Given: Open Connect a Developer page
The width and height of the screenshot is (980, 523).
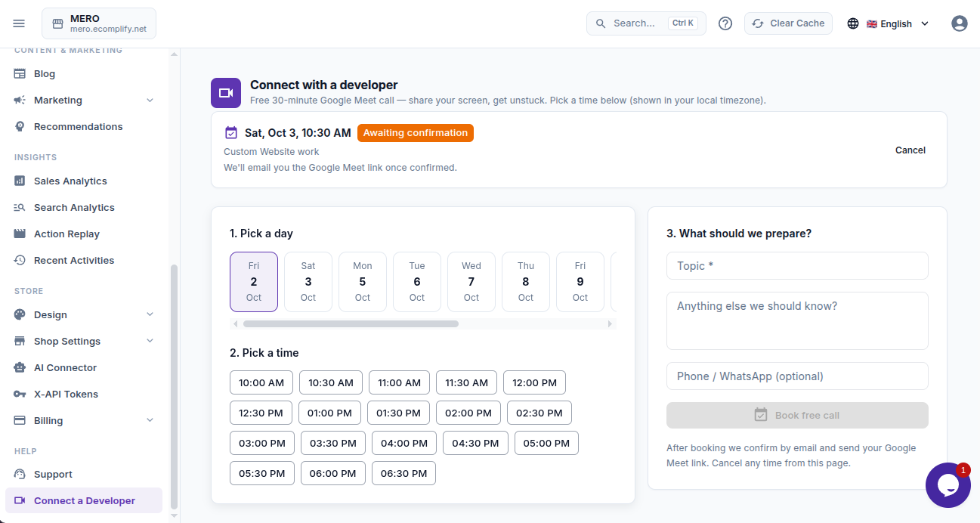Looking at the screenshot, I should (x=84, y=501).
